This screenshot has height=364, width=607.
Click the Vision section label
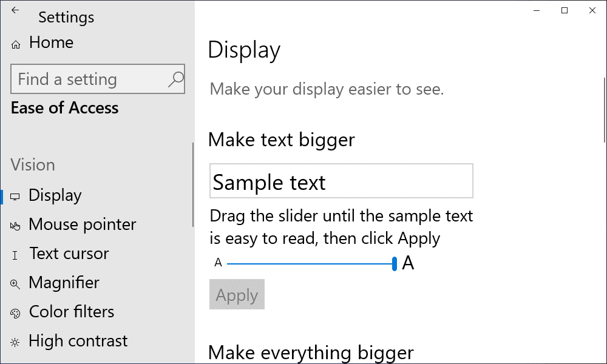[32, 164]
